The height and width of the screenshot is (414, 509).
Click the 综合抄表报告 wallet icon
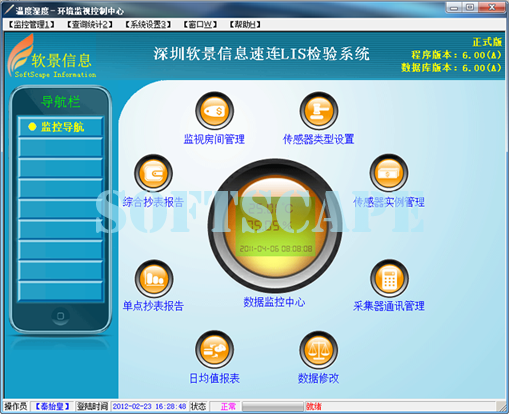[153, 173]
